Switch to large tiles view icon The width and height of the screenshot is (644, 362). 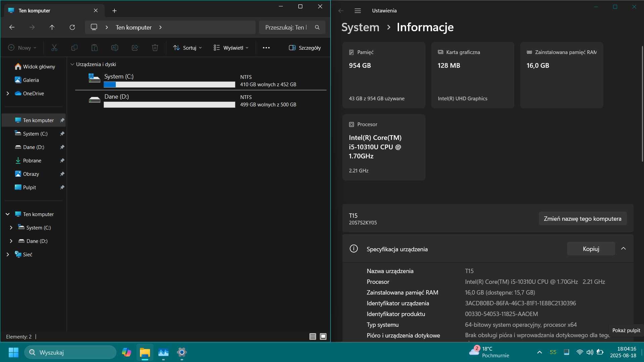[323, 337]
